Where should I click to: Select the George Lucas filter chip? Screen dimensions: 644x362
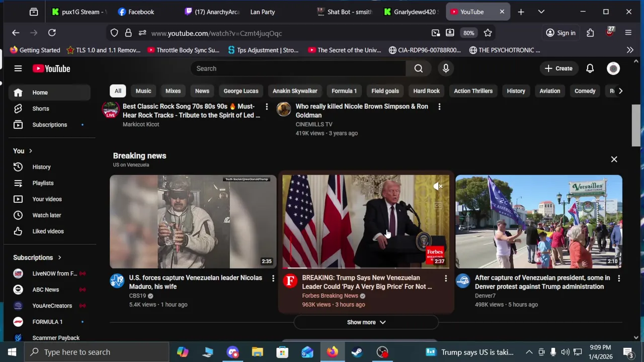241,91
